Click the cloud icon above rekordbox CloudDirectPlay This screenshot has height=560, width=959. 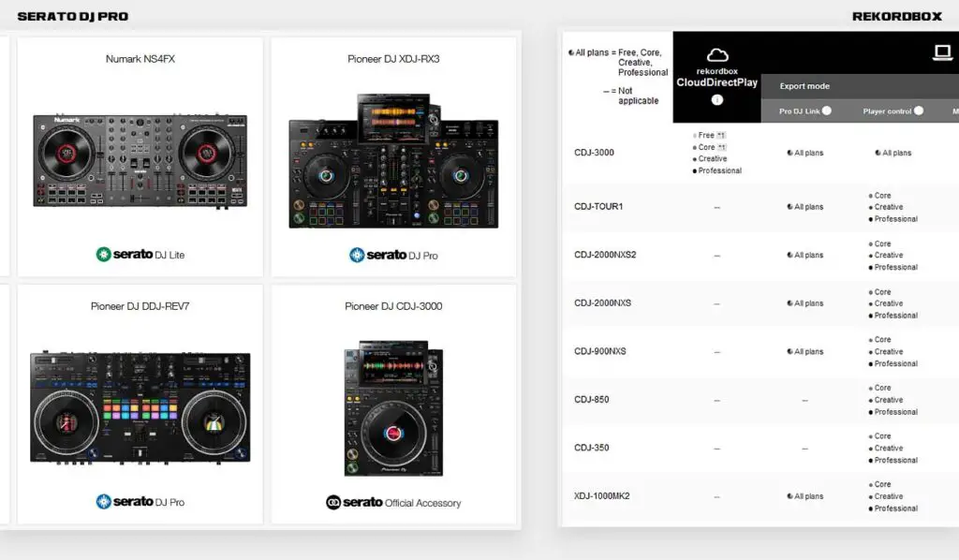tap(717, 55)
